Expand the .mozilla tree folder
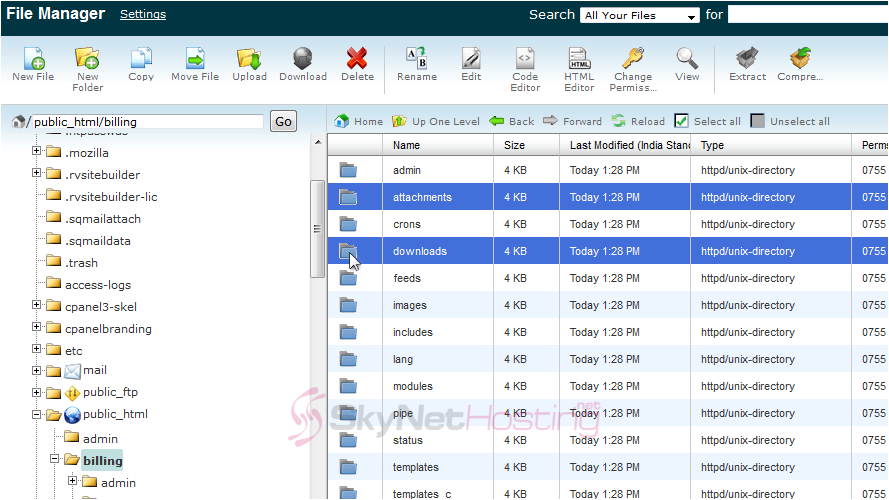Image resolution: width=889 pixels, height=500 pixels. pyautogui.click(x=36, y=151)
